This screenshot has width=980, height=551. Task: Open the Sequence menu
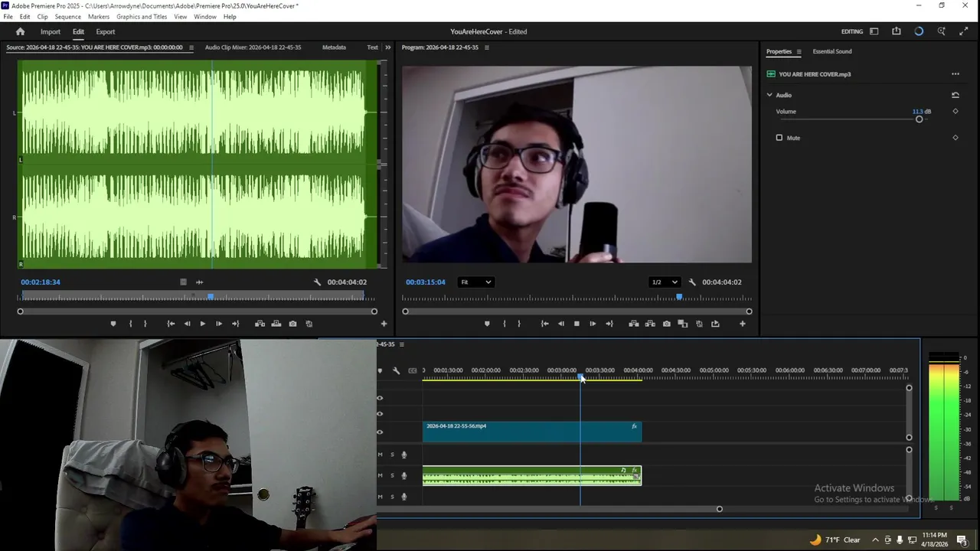tap(68, 17)
